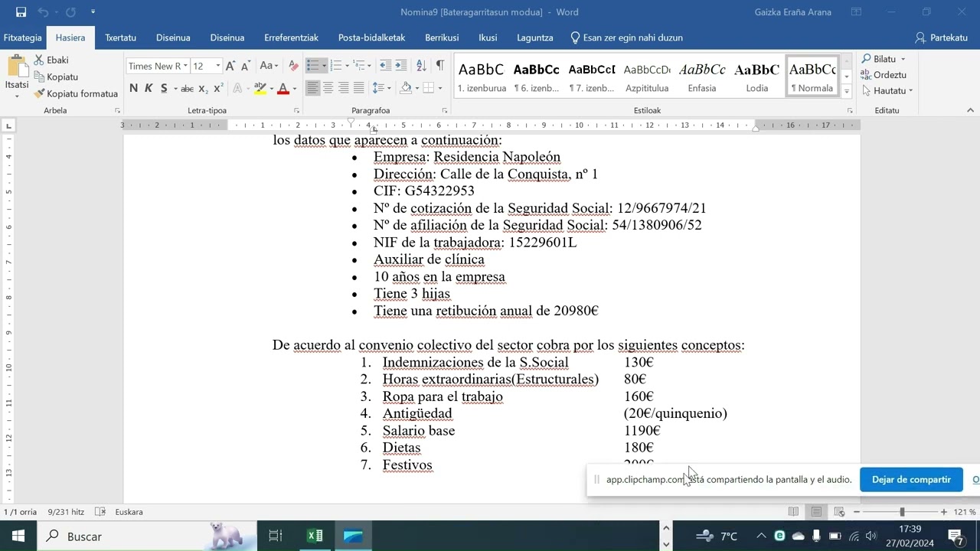Toggle the show paragraph marks pilcrow
980x551 pixels.
click(439, 66)
